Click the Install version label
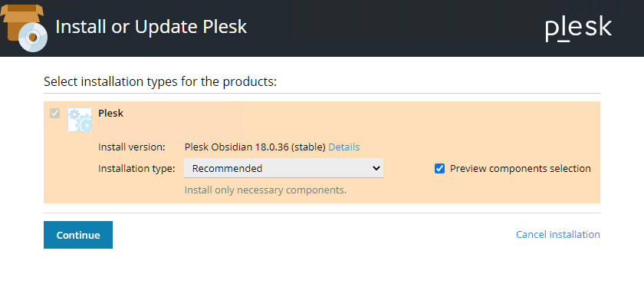 pyautogui.click(x=131, y=147)
